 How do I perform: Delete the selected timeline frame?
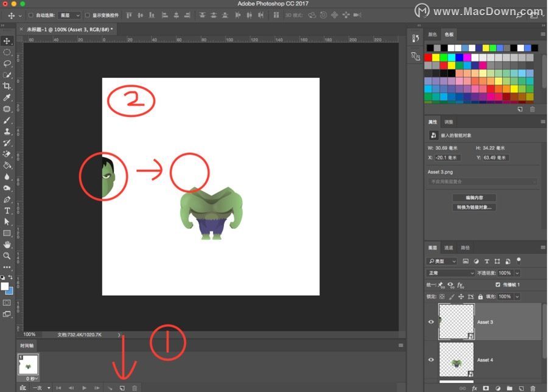(135, 388)
